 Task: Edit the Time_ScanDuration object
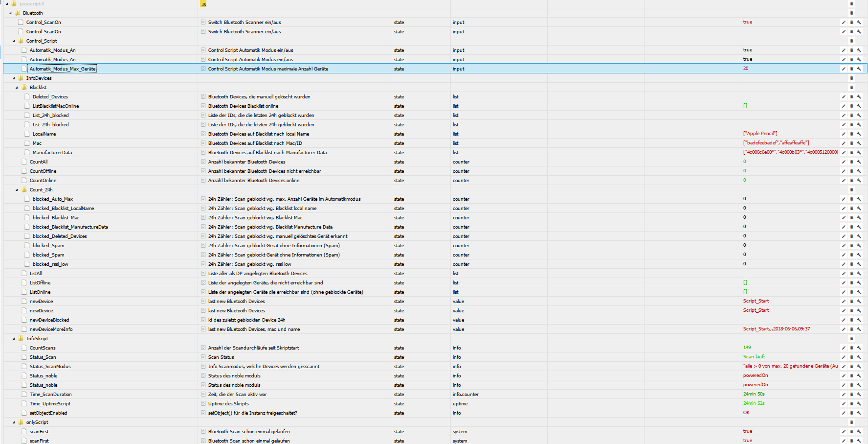844,395
